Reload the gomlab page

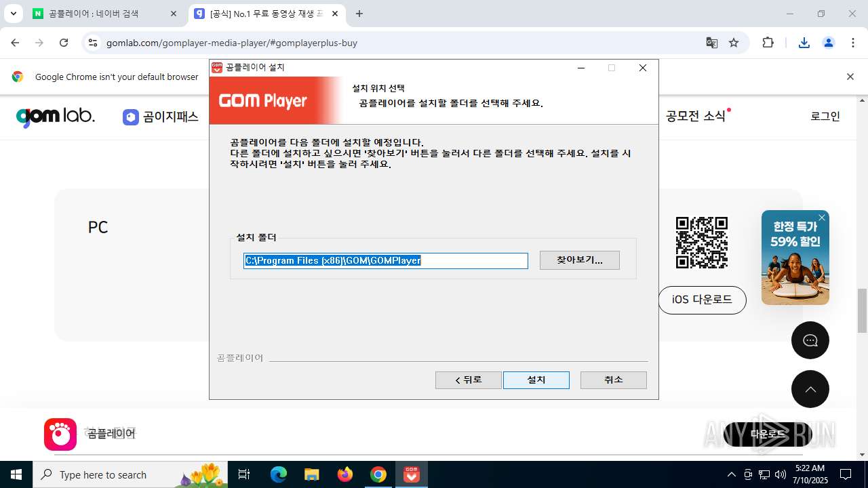coord(64,43)
